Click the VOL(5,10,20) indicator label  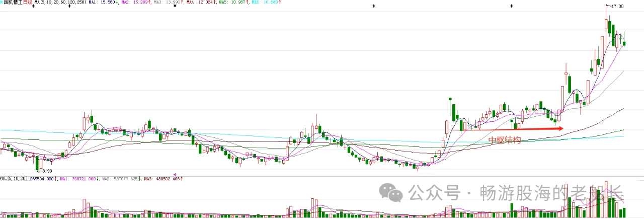pyautogui.click(x=14, y=178)
